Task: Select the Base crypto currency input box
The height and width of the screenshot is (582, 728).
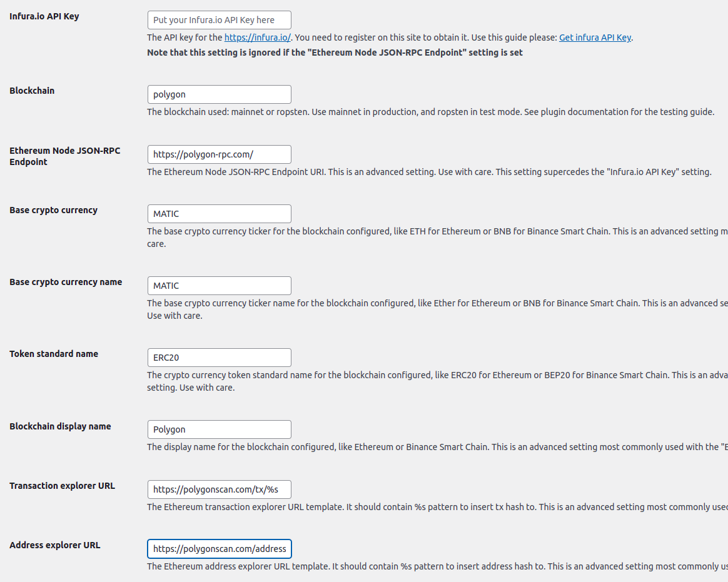Action: 219,214
